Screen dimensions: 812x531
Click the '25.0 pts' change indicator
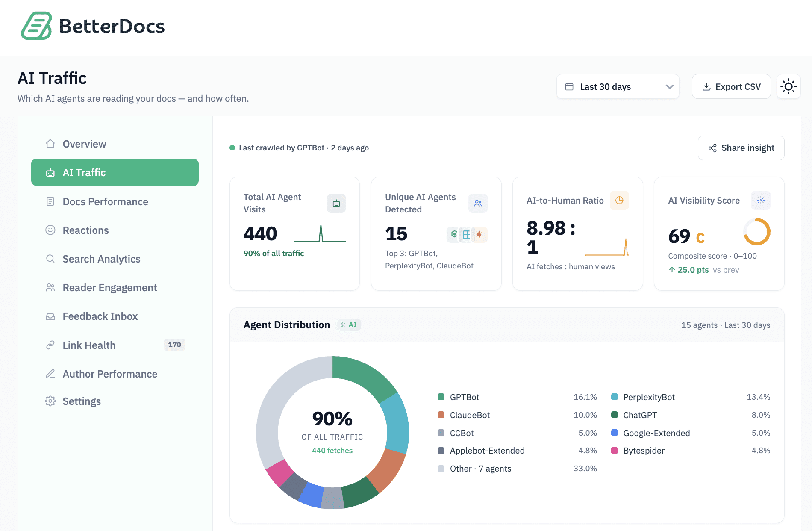(x=688, y=270)
